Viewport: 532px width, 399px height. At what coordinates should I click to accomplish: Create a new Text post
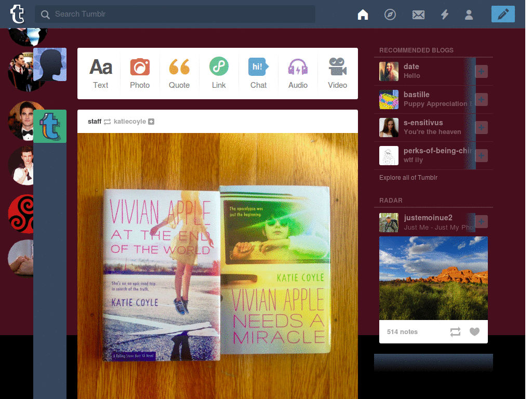(101, 73)
